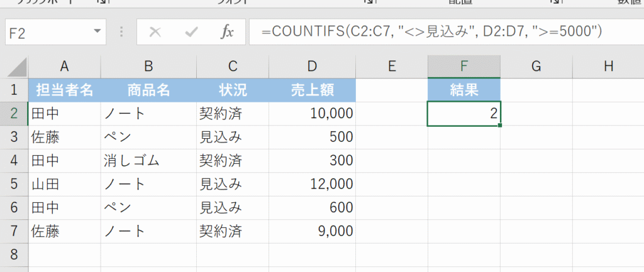The width and height of the screenshot is (644, 272).
Task: Click the Cancel (X) formula button
Action: [155, 32]
